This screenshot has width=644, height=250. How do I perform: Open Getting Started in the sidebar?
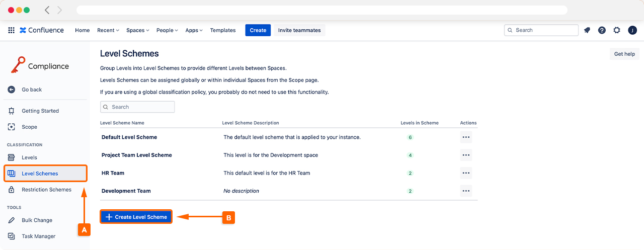click(40, 111)
